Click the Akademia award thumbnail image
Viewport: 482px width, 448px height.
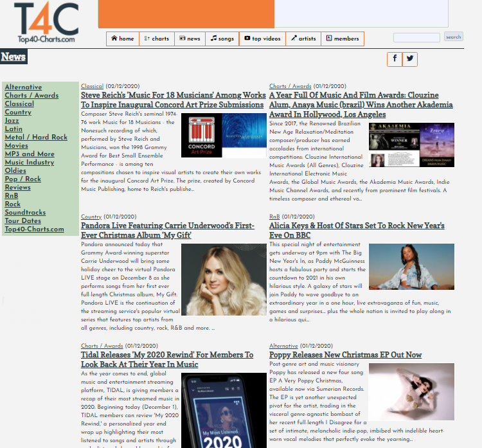coord(411,145)
